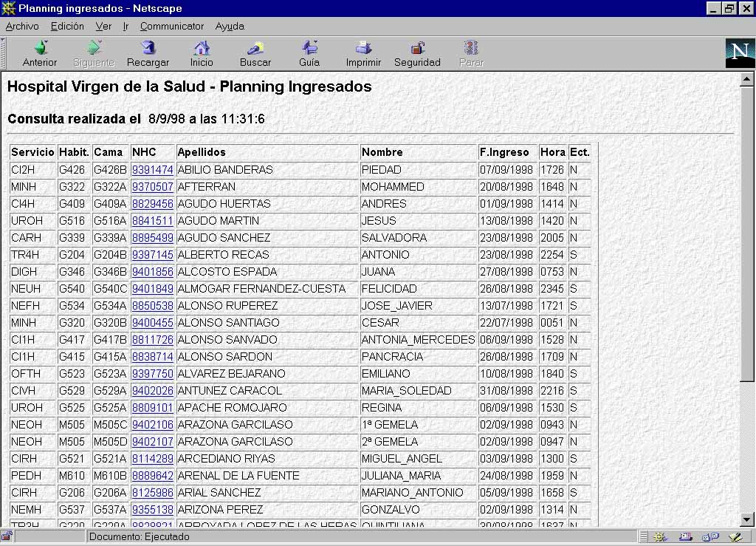Click the padlock icon in status bar

tap(7, 536)
